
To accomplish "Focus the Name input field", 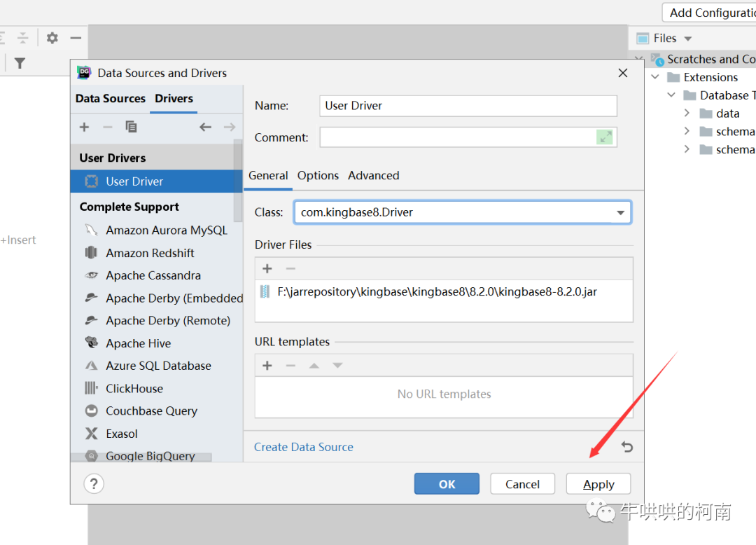I will tap(468, 106).
